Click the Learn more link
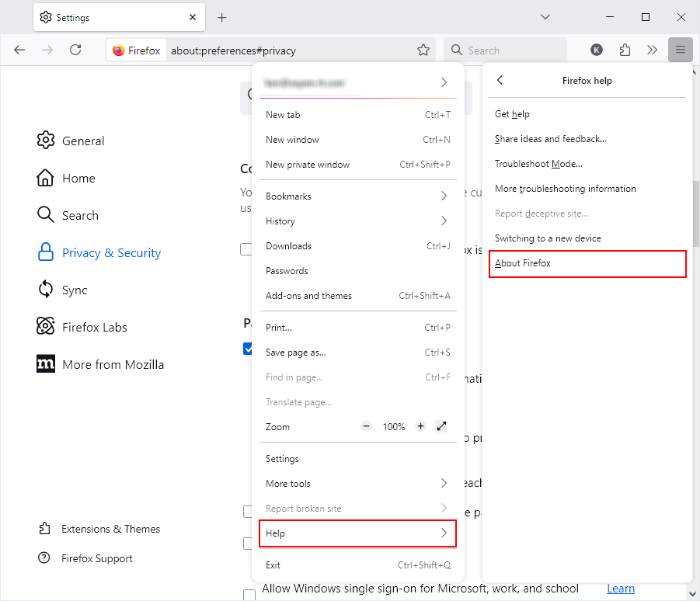 click(621, 589)
